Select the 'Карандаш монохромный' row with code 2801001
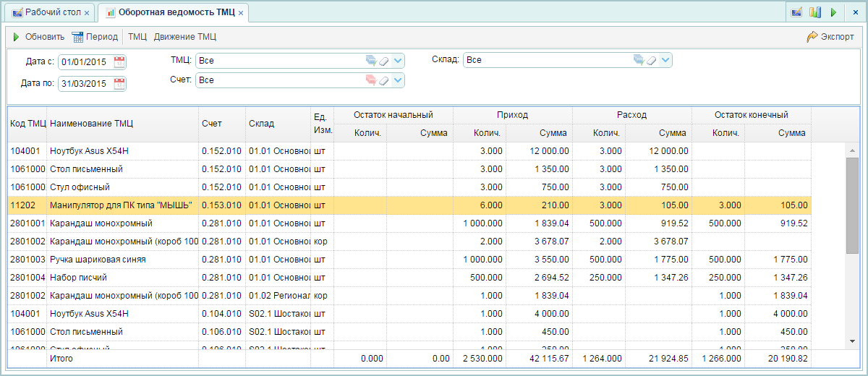The image size is (868, 376). coord(409,223)
